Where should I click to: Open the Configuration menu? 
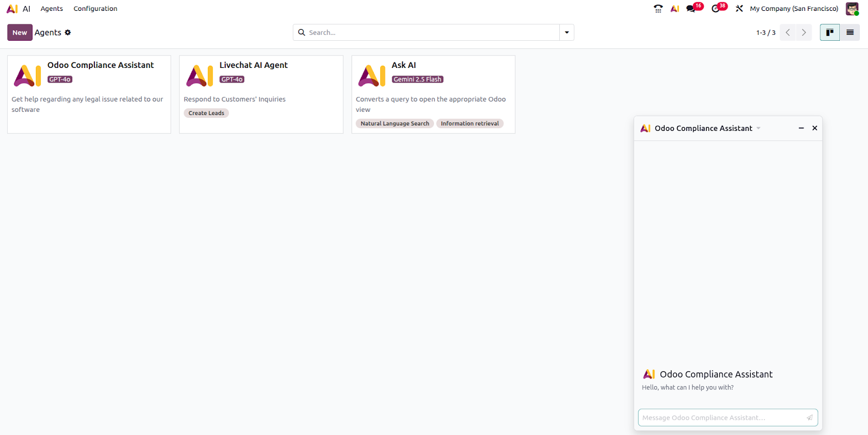[x=95, y=9]
